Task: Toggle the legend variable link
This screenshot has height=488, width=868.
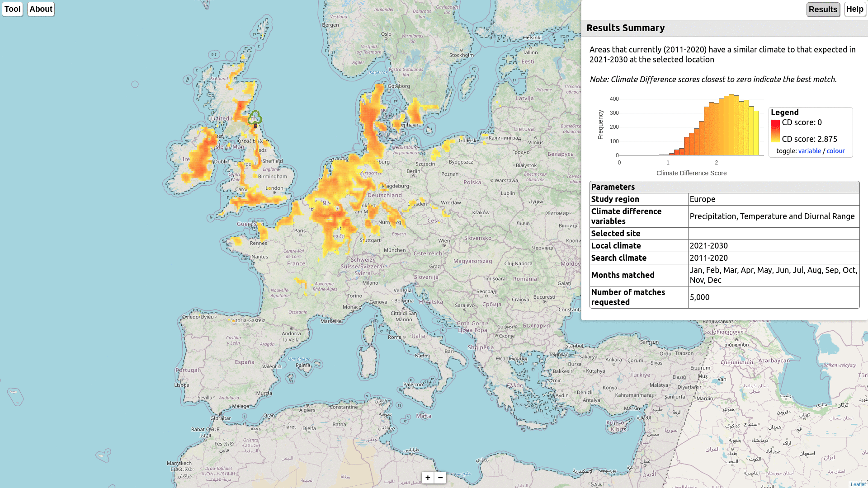Action: 809,151
